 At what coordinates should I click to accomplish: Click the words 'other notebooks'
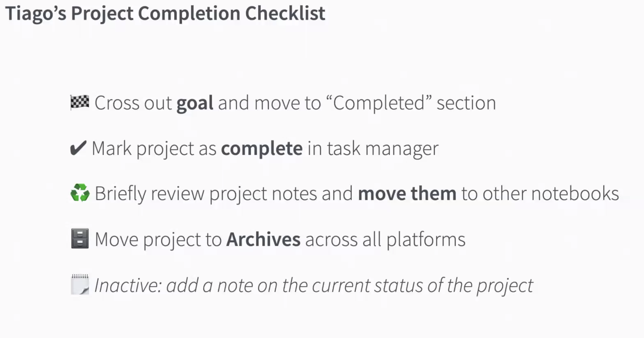551,193
